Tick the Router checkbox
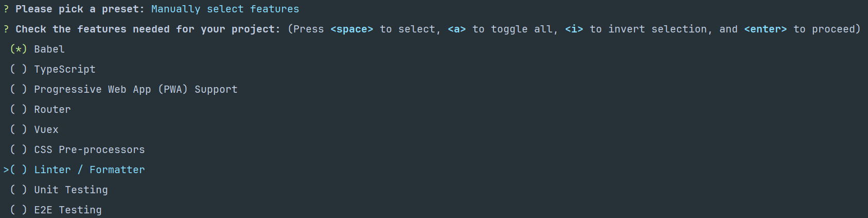 tap(19, 110)
